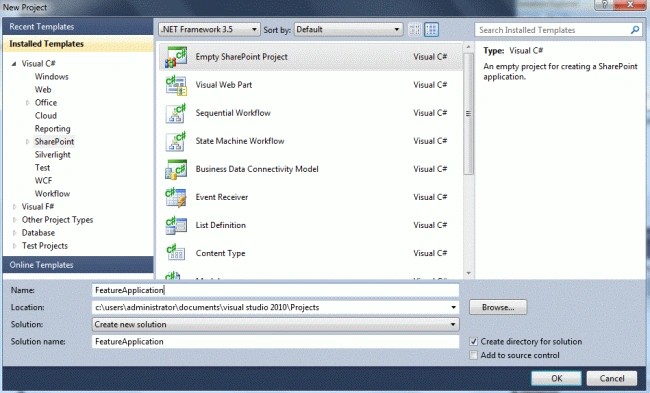Select Windows under Visual C#
The height and width of the screenshot is (393, 650).
click(x=51, y=77)
